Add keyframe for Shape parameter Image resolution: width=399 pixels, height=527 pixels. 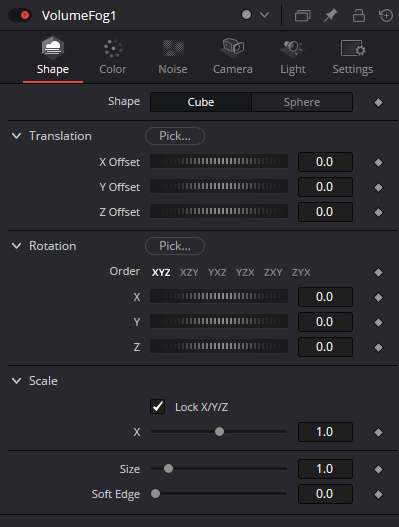tap(378, 103)
